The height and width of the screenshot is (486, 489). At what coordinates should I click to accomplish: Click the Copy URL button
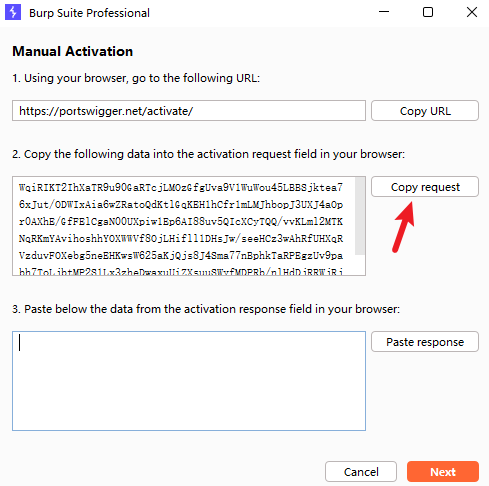(x=425, y=111)
